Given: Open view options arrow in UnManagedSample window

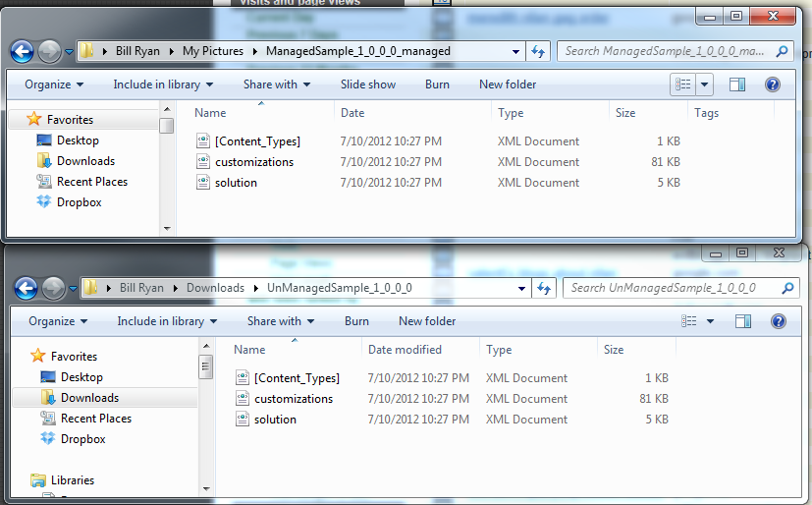Looking at the screenshot, I should (710, 321).
